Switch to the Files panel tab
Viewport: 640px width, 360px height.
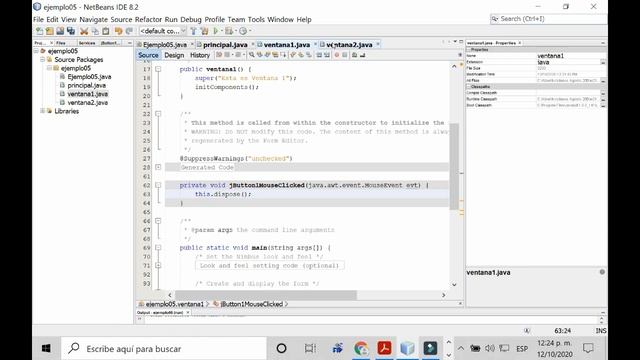61,43
